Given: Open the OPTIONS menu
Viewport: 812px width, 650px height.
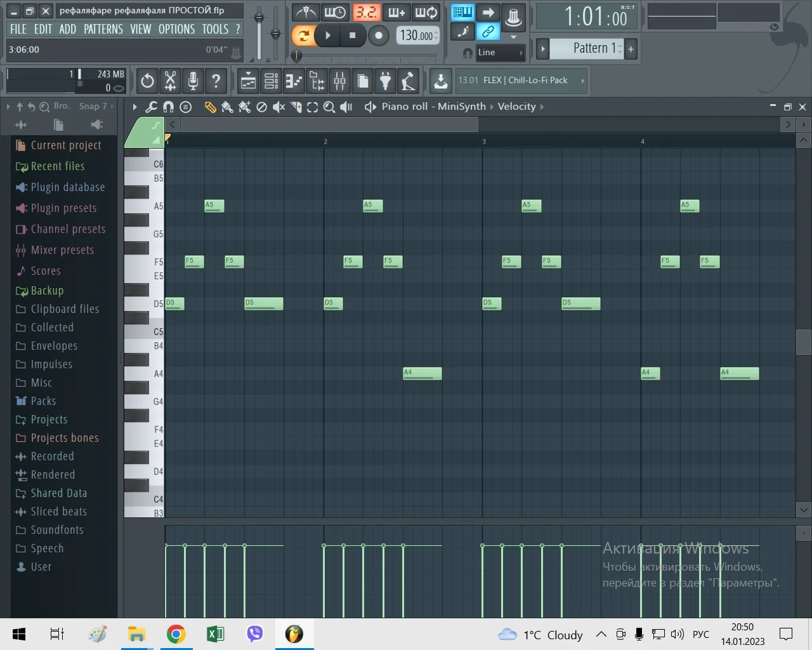Looking at the screenshot, I should tap(176, 29).
